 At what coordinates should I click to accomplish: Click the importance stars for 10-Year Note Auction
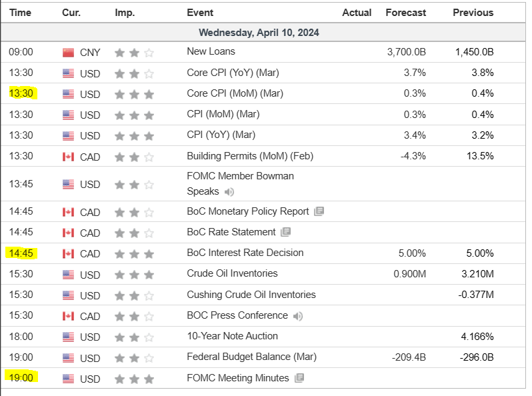134,337
